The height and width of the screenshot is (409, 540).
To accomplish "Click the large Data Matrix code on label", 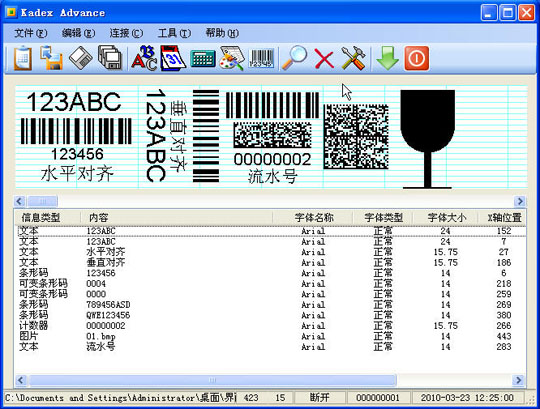I will coord(356,137).
